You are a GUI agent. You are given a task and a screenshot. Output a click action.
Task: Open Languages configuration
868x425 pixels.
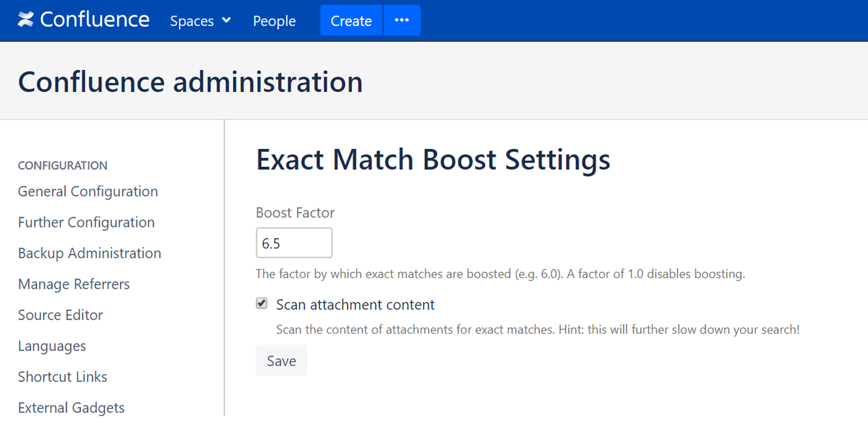click(52, 346)
